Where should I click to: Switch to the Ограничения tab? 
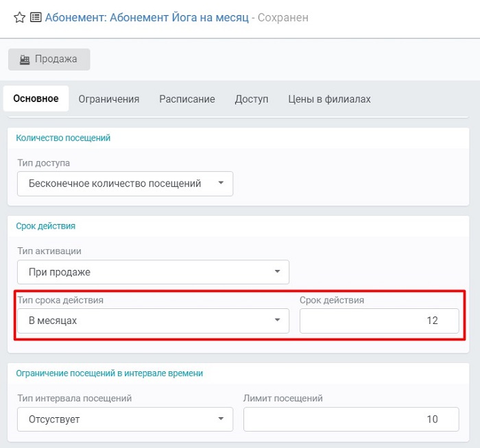[x=108, y=99]
